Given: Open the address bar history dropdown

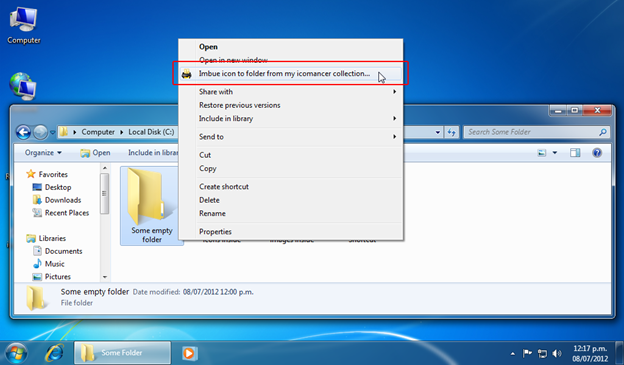Looking at the screenshot, I should point(438,132).
